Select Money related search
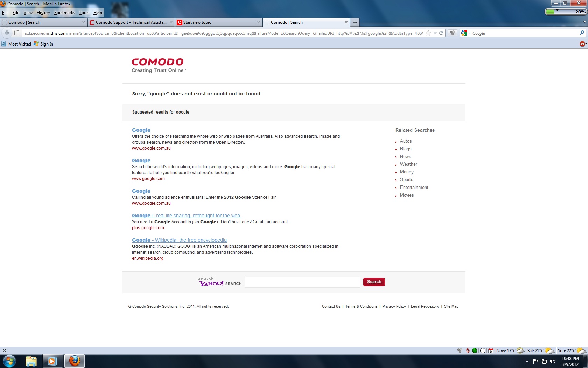The image size is (588, 368). coord(407,172)
